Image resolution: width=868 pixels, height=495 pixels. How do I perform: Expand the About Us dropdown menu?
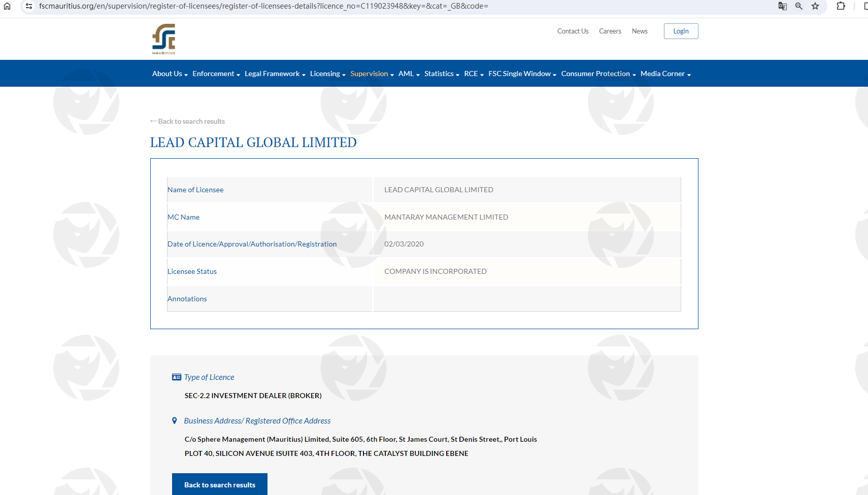pyautogui.click(x=170, y=74)
